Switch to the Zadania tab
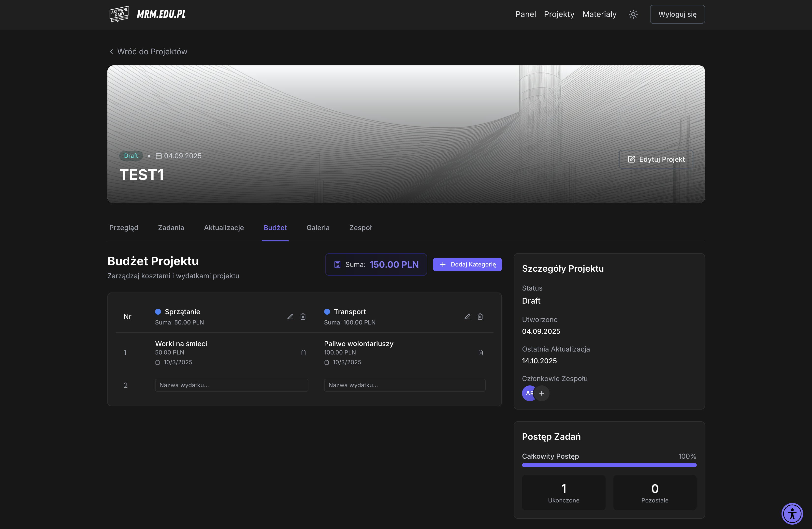The width and height of the screenshot is (812, 529). [171, 228]
